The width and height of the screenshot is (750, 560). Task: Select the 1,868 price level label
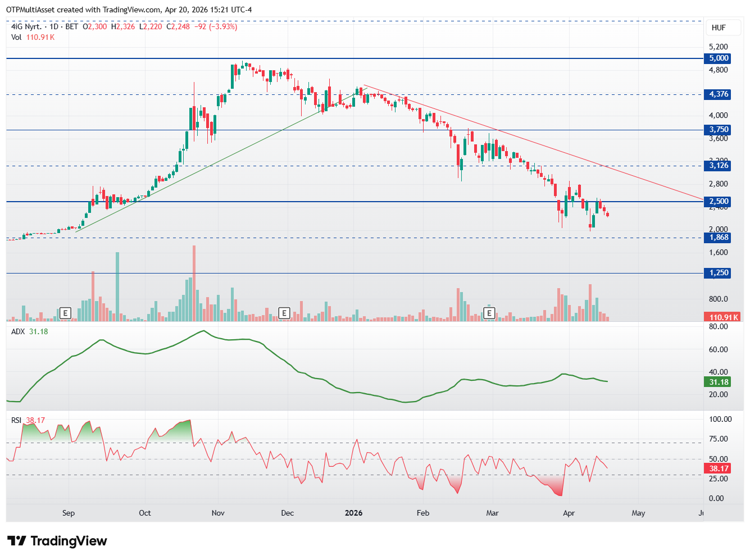(719, 238)
